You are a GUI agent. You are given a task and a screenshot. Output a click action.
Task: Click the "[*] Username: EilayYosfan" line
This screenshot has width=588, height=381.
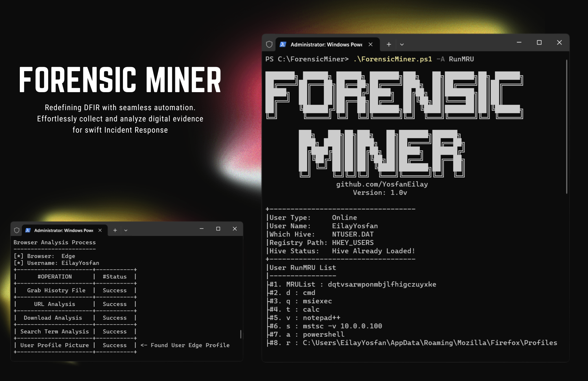56,263
